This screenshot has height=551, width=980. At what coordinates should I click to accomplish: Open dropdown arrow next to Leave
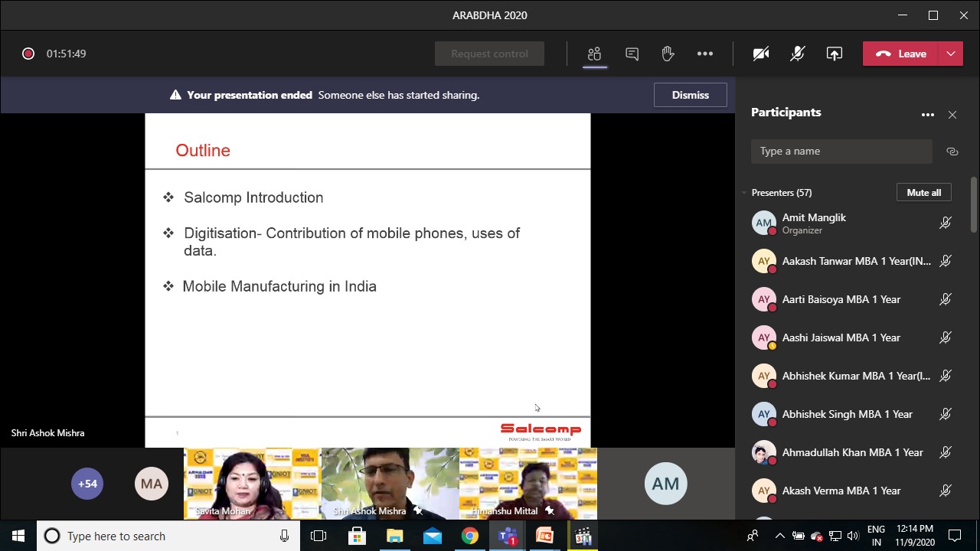950,54
